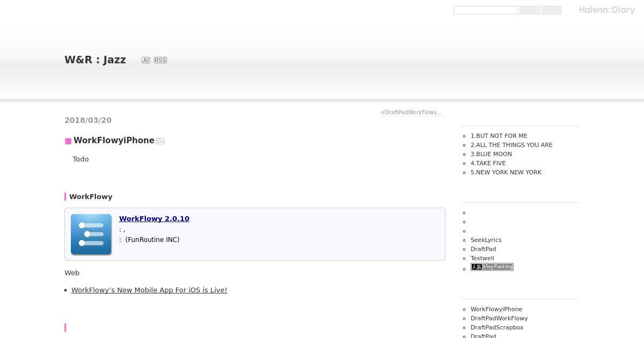Click the Web text below the app card
This screenshot has height=338, width=644.
point(72,273)
